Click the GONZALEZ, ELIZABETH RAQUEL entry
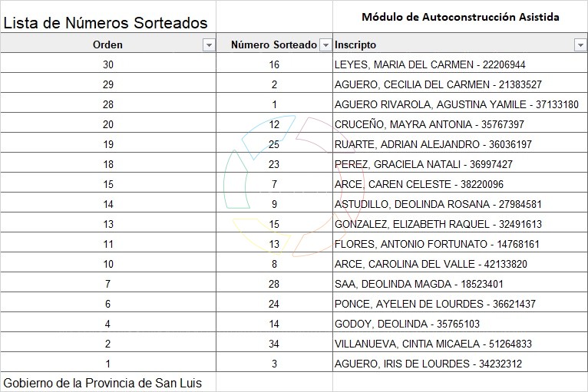This screenshot has height=392, width=588. pyautogui.click(x=438, y=224)
